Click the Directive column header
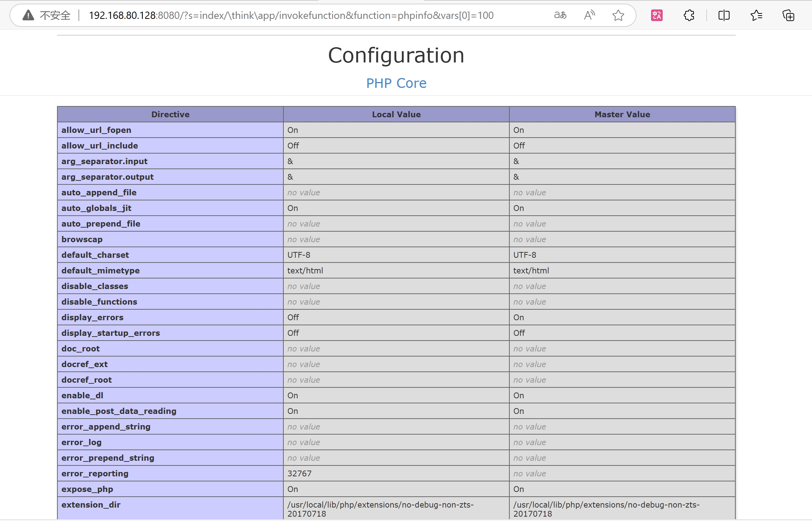This screenshot has height=521, width=812. [170, 114]
